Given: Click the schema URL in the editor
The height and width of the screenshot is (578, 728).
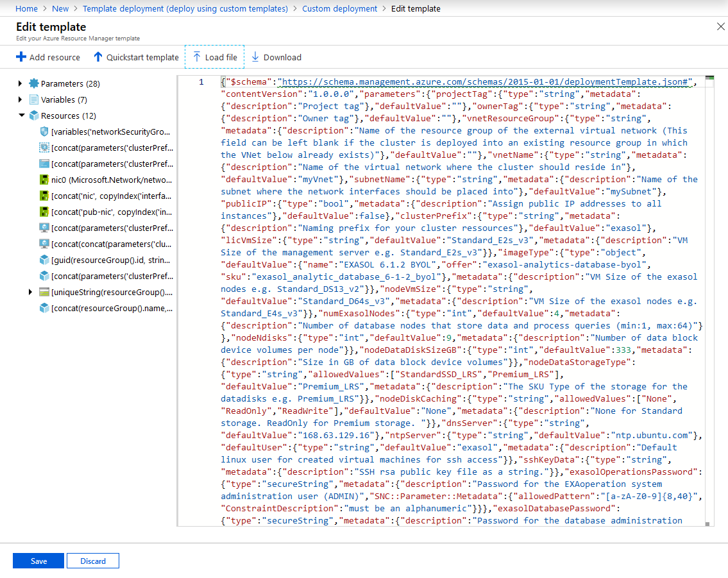Looking at the screenshot, I should click(484, 82).
